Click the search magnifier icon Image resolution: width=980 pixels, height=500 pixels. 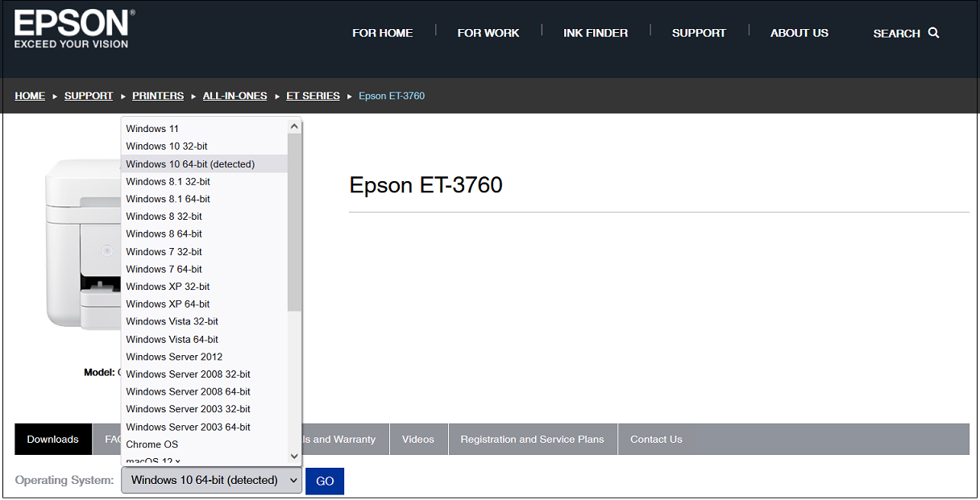click(x=933, y=33)
